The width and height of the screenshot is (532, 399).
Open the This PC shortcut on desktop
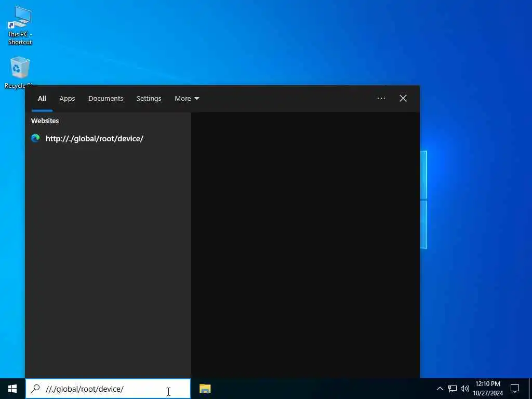20,26
